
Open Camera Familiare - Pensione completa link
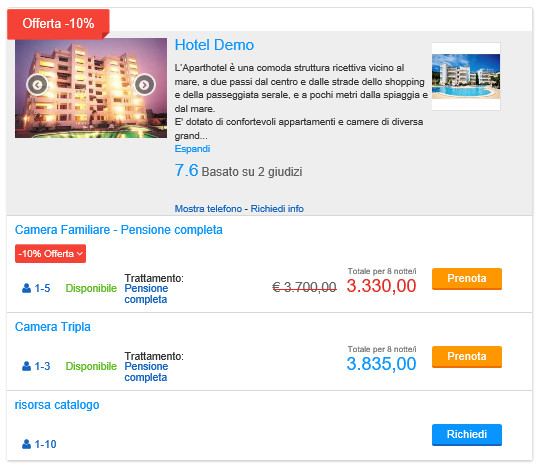pos(119,230)
